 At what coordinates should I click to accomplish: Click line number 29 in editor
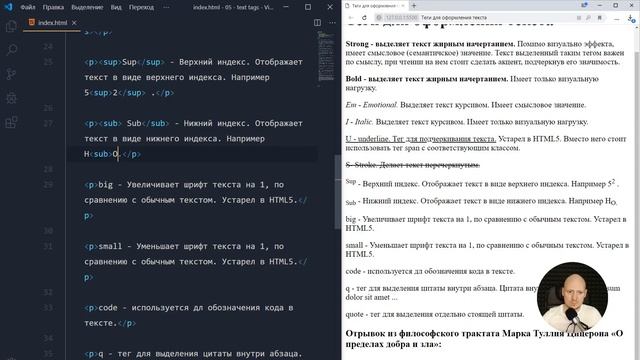pyautogui.click(x=48, y=185)
